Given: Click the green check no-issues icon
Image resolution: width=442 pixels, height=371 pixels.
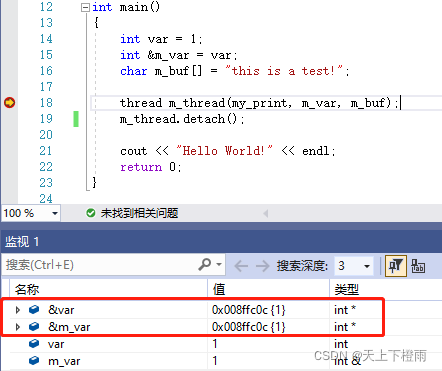Looking at the screenshot, I should 91,213.
